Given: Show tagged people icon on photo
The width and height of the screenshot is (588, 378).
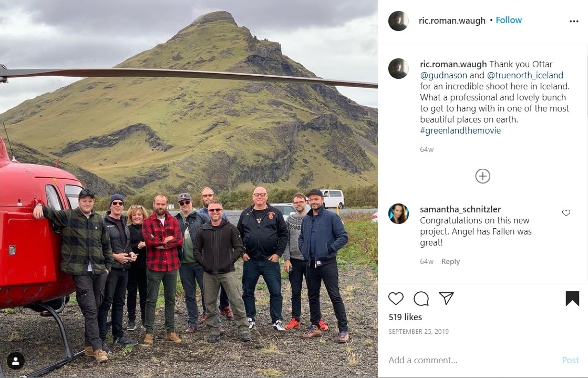Looking at the screenshot, I should (x=16, y=361).
